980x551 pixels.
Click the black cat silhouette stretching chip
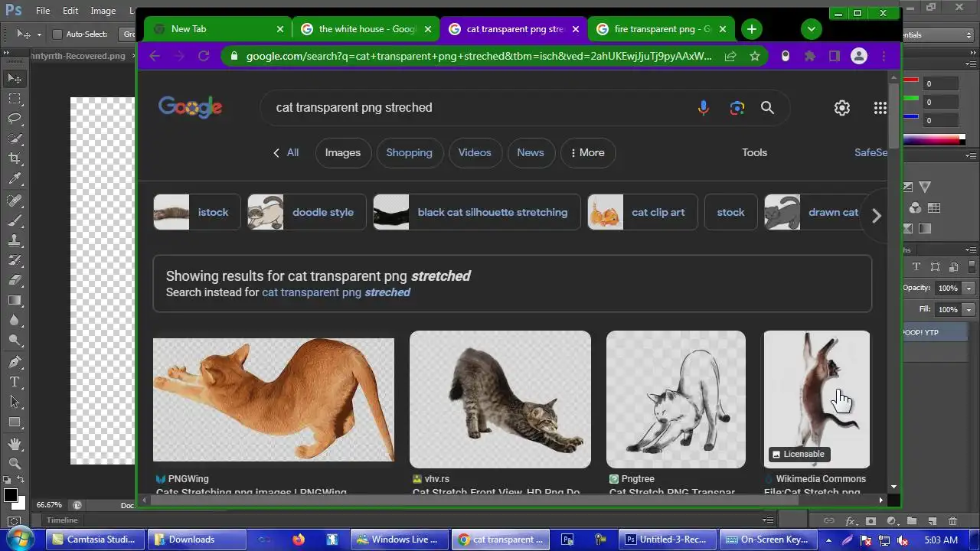[477, 212]
